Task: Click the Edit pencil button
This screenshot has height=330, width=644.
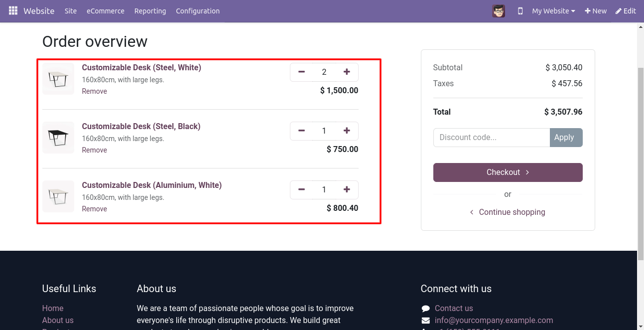Action: point(626,11)
